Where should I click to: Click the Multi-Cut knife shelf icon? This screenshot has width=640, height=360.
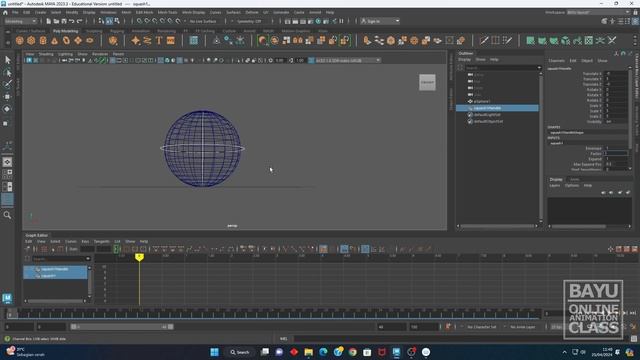click(484, 40)
